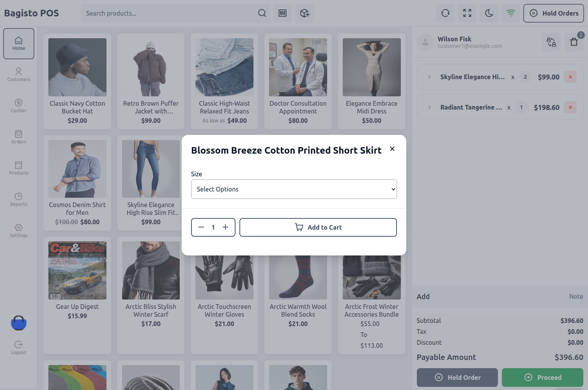Select Elegance Embrace Midi Dress product
This screenshot has height=390, width=588.
point(372,81)
